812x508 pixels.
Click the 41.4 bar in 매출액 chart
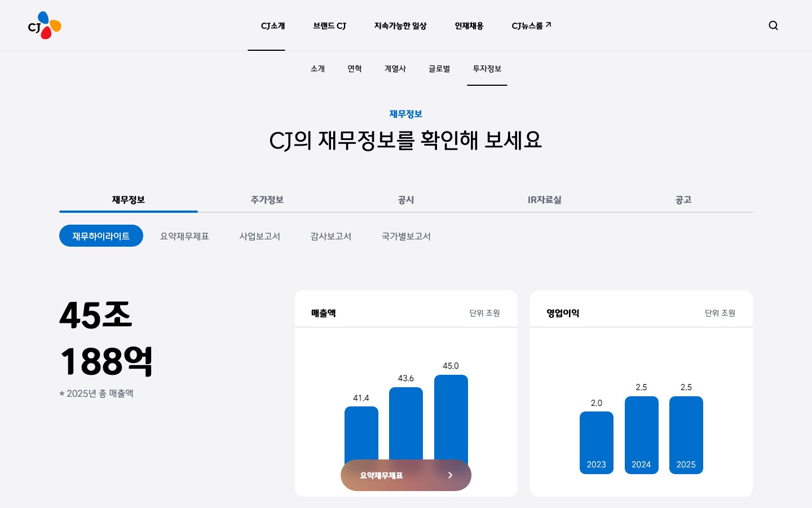click(361, 433)
